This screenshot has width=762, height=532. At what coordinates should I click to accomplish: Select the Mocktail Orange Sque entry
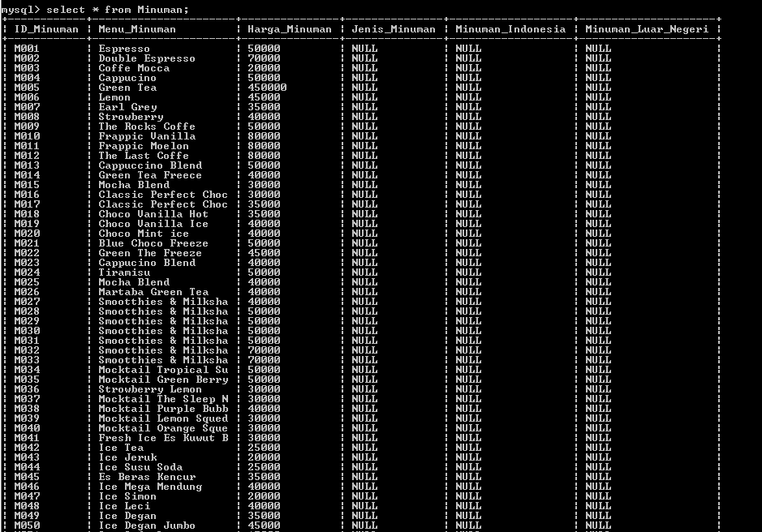pos(163,428)
